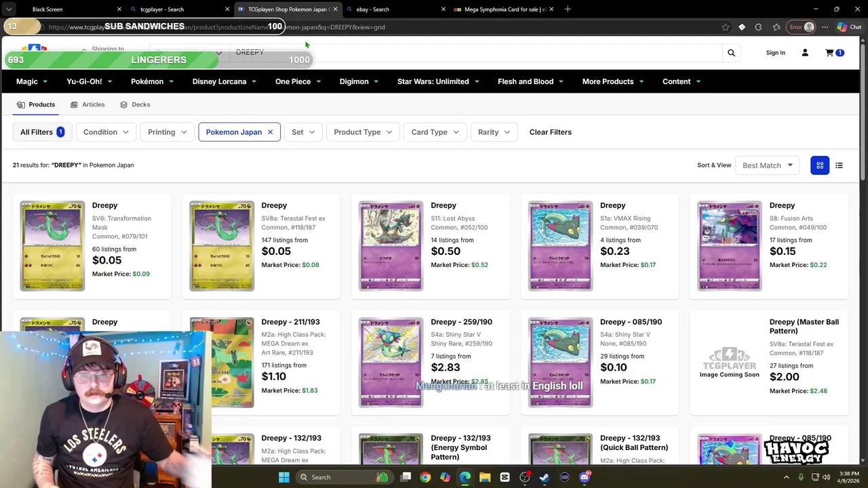Viewport: 868px width, 488px height.
Task: Open a new browser tab
Action: point(568,9)
